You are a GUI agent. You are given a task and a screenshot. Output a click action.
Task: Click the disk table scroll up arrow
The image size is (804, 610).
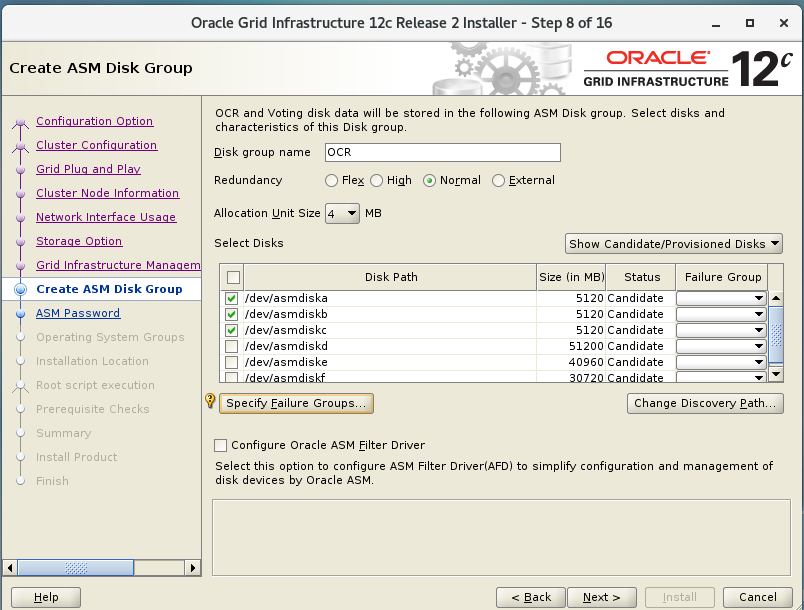tap(776, 298)
